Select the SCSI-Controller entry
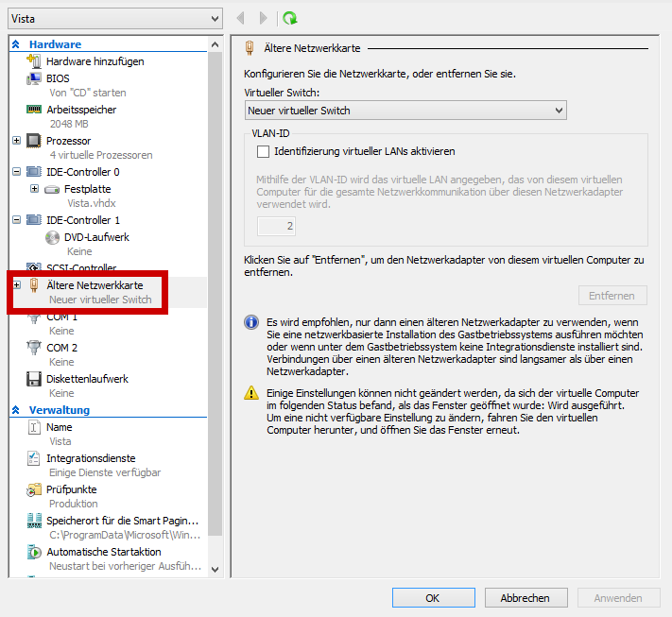672x617 pixels. coord(81,268)
